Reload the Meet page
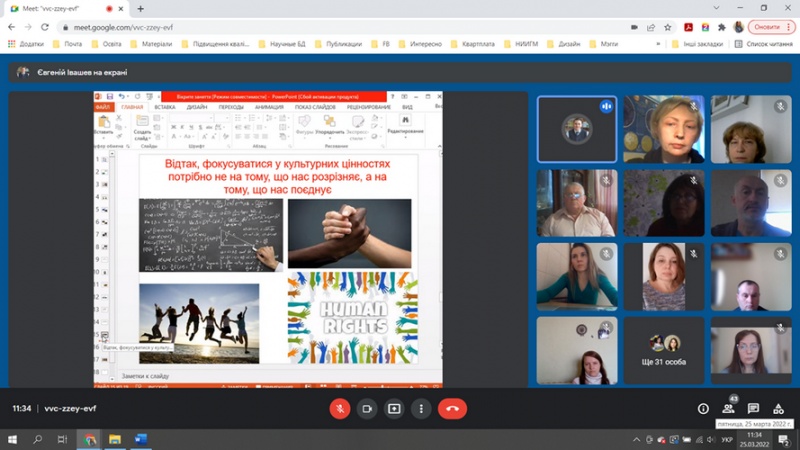The height and width of the screenshot is (450, 800). click(45, 27)
